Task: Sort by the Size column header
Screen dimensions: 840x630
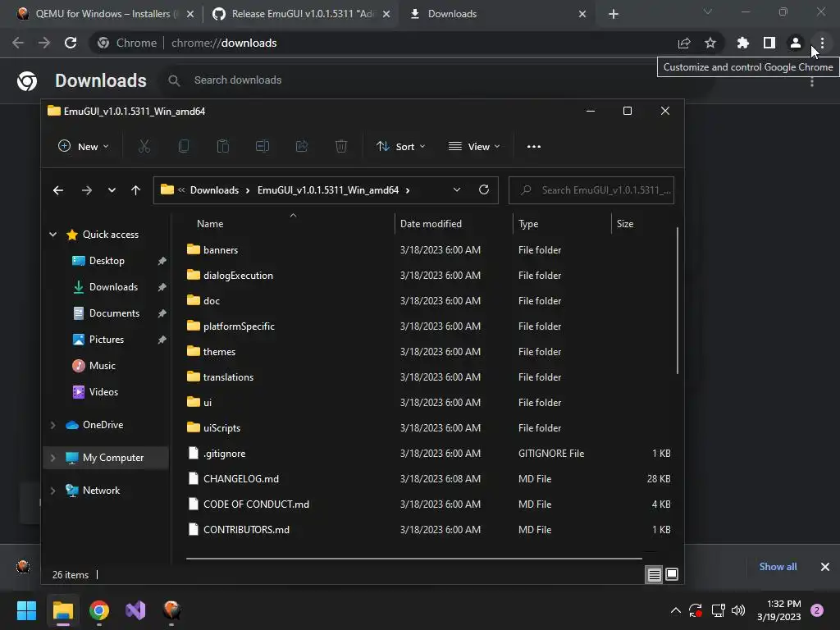Action: (x=643, y=224)
